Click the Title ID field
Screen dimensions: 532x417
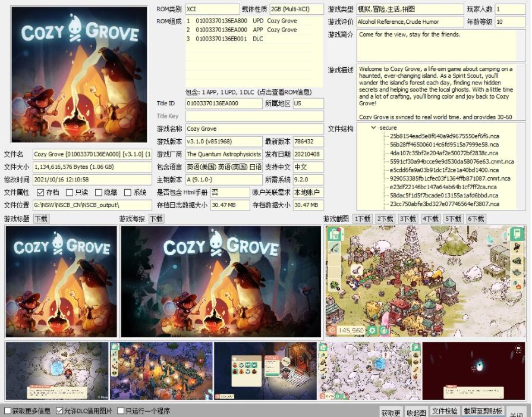(x=223, y=104)
